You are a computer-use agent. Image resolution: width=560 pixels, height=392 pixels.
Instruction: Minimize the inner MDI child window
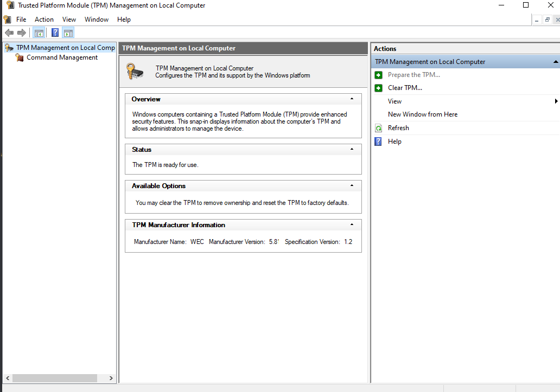pos(537,20)
